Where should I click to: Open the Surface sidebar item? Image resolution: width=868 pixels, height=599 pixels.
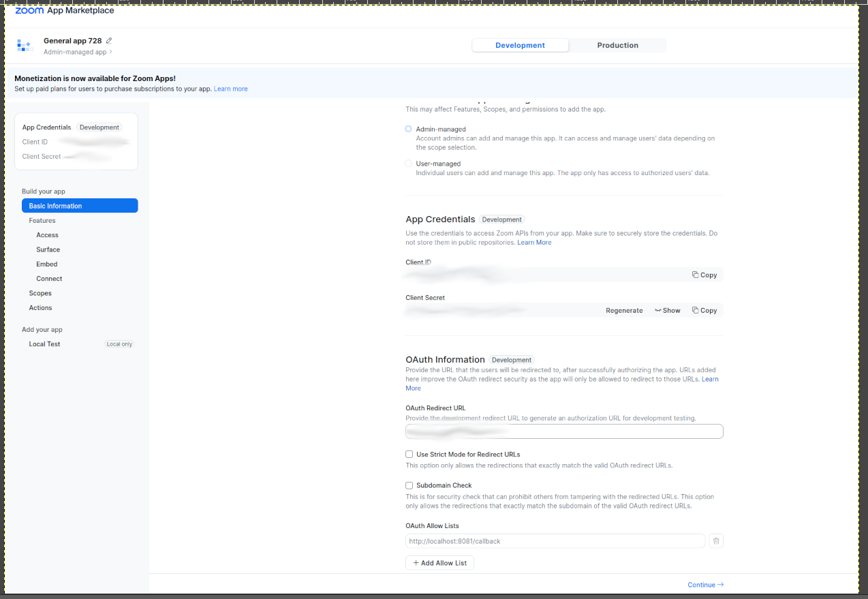pyautogui.click(x=48, y=249)
